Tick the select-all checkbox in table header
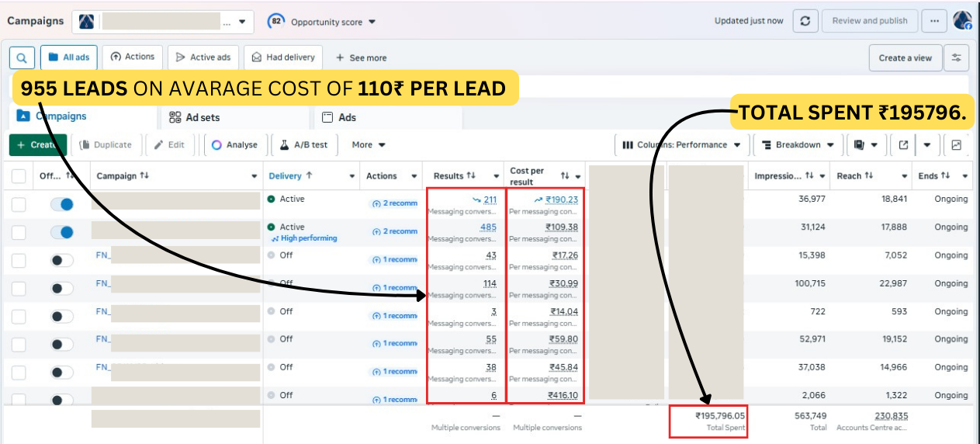This screenshot has height=444, width=980. coord(19,176)
